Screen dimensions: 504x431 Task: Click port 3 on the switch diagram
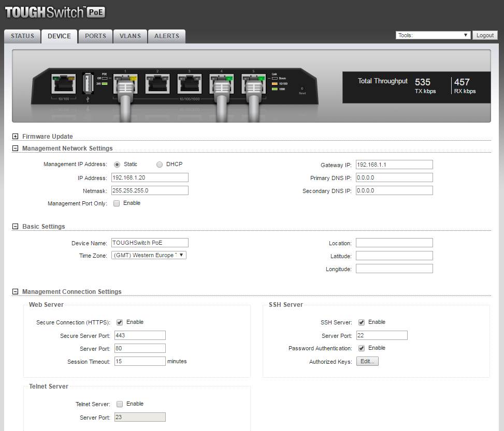coord(189,83)
